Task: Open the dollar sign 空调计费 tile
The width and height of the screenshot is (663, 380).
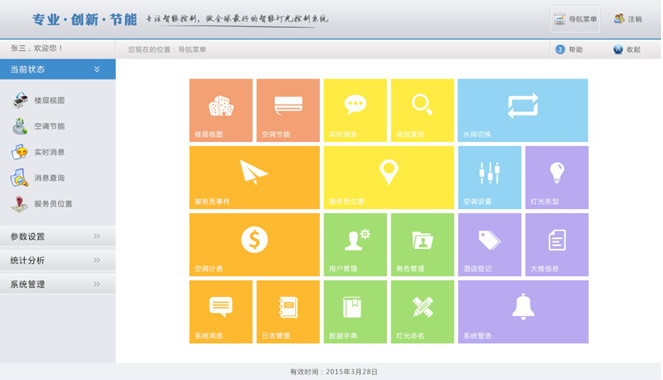Action: pyautogui.click(x=255, y=245)
